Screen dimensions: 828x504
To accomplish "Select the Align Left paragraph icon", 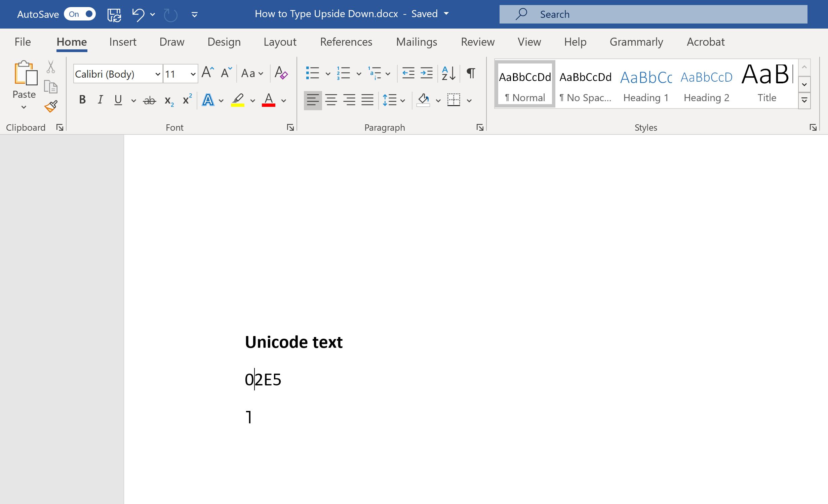I will 312,99.
